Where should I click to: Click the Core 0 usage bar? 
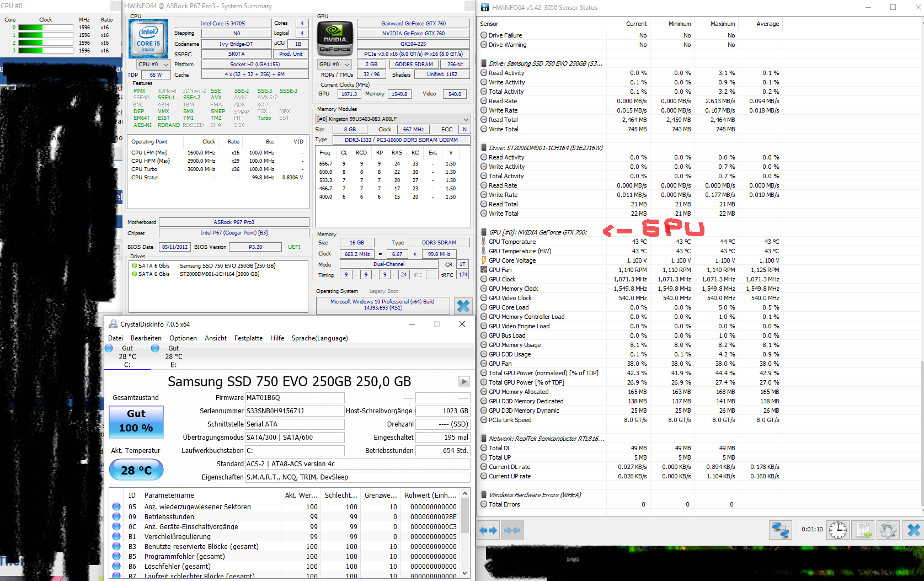click(46, 27)
